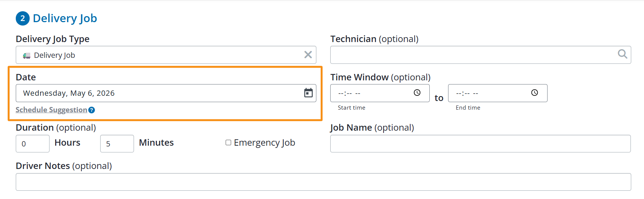
Task: Open the Delivery Job Type dropdown
Action: click(x=166, y=55)
